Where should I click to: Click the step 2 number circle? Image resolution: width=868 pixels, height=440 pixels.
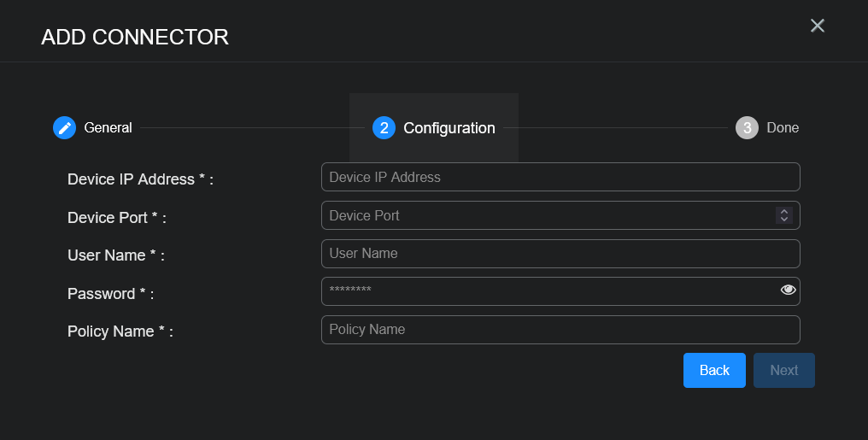pos(384,128)
